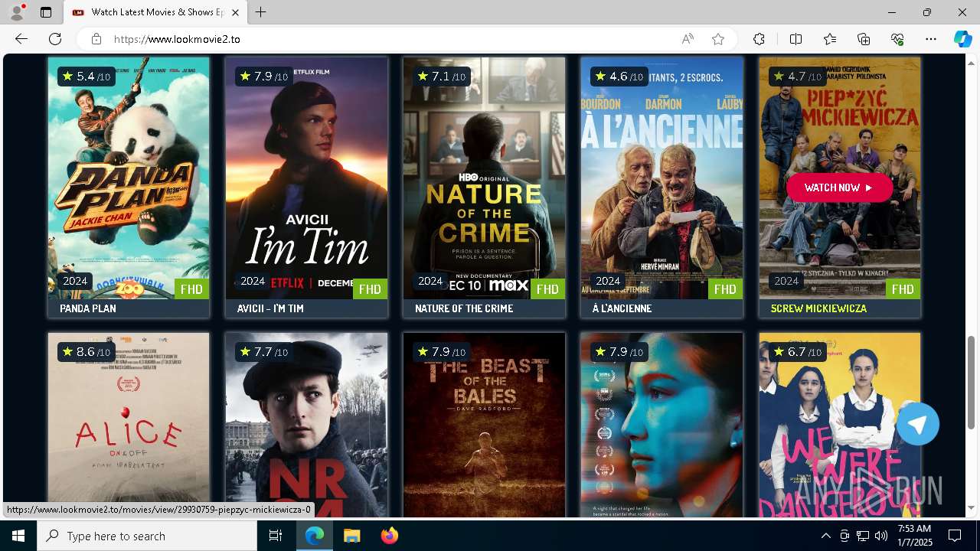Click the 8.6 rating on Alice poster
This screenshot has width=980, height=551.
click(x=87, y=352)
